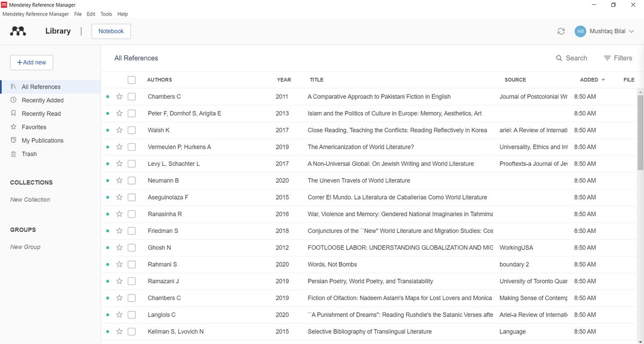
Task: Open the Notebook tab
Action: 111,31
